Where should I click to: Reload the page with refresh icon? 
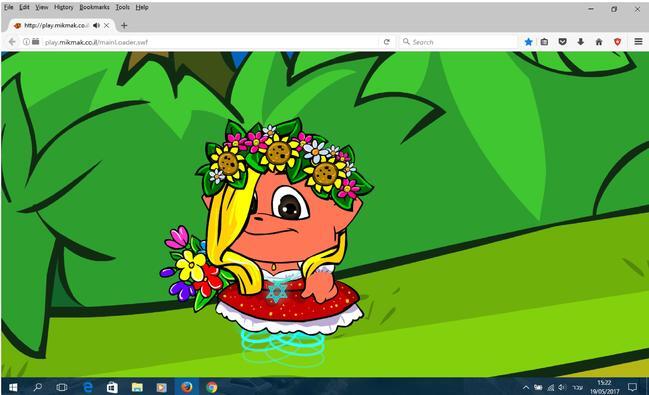tap(387, 42)
